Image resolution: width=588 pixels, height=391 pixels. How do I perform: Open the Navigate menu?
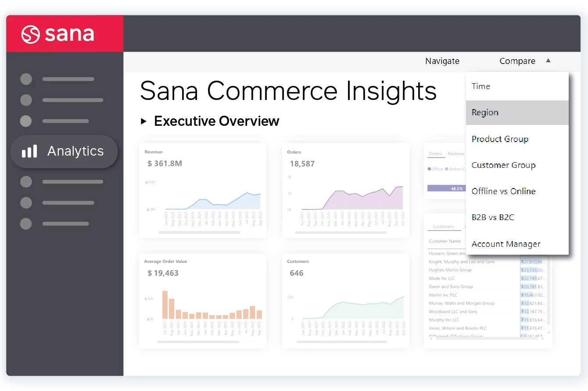pos(442,61)
